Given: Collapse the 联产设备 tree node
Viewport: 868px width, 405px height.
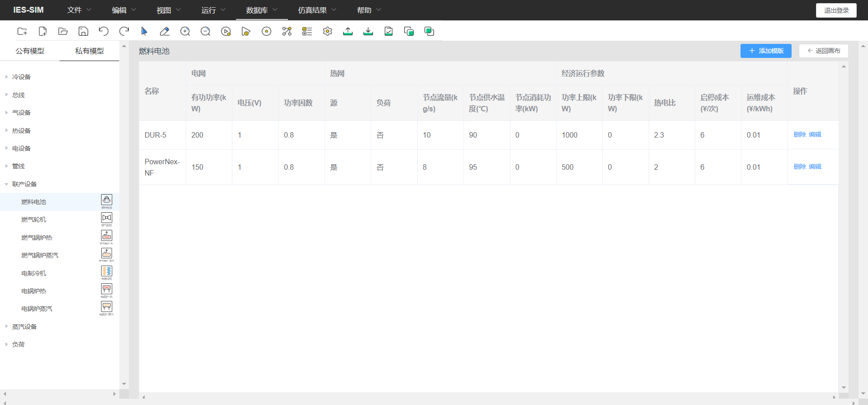Looking at the screenshot, I should [7, 184].
